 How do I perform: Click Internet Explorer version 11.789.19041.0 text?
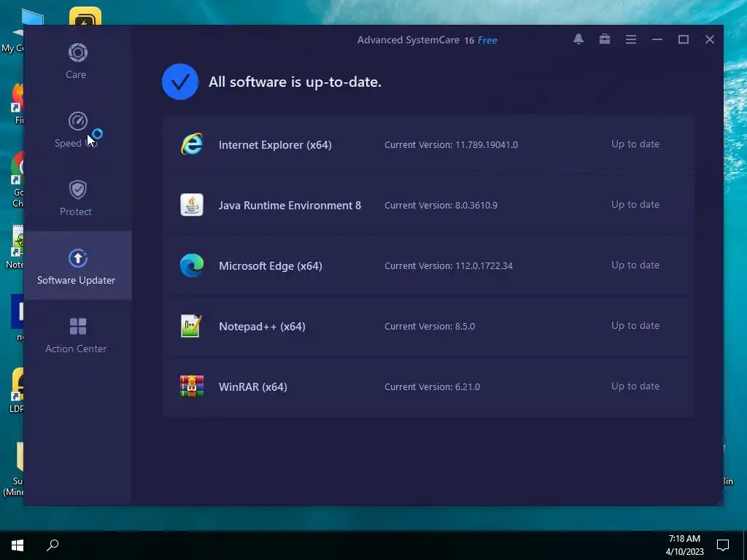[451, 145]
